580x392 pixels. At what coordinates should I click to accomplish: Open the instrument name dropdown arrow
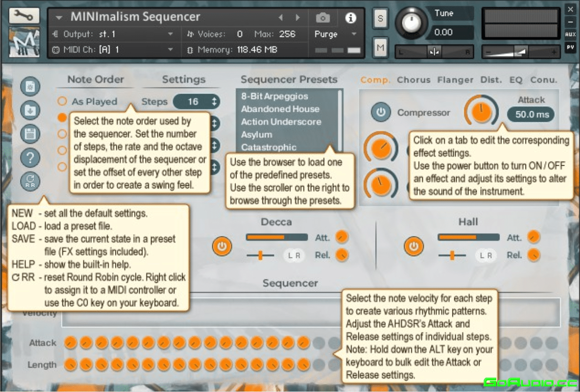click(x=59, y=18)
